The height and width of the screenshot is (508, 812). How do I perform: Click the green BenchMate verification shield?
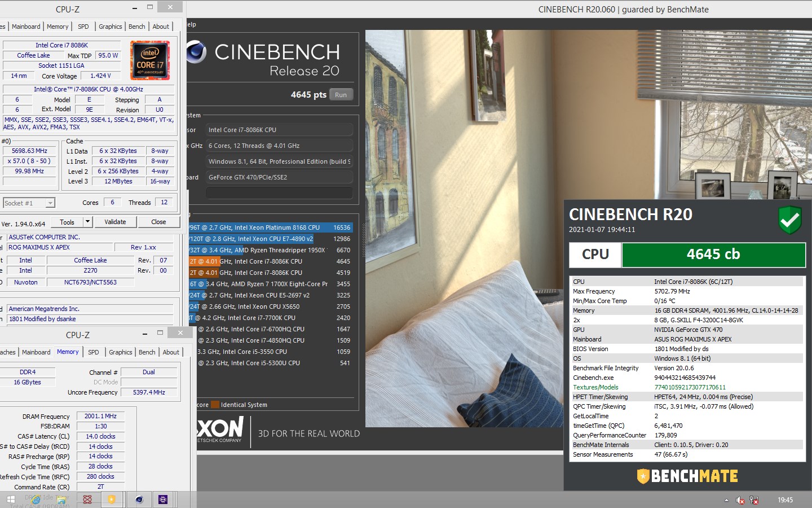click(790, 220)
